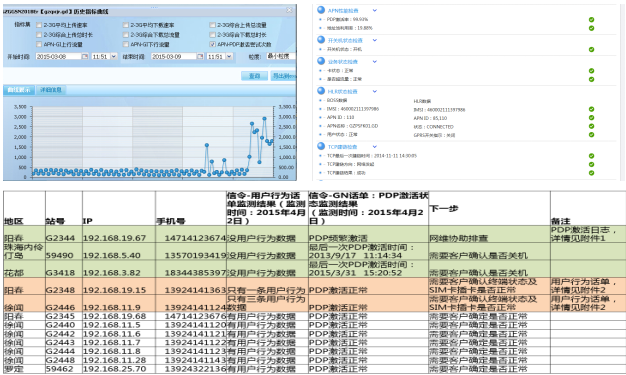
Task: Enable the 2-3G average upload rate checkbox
Action: click(39, 25)
